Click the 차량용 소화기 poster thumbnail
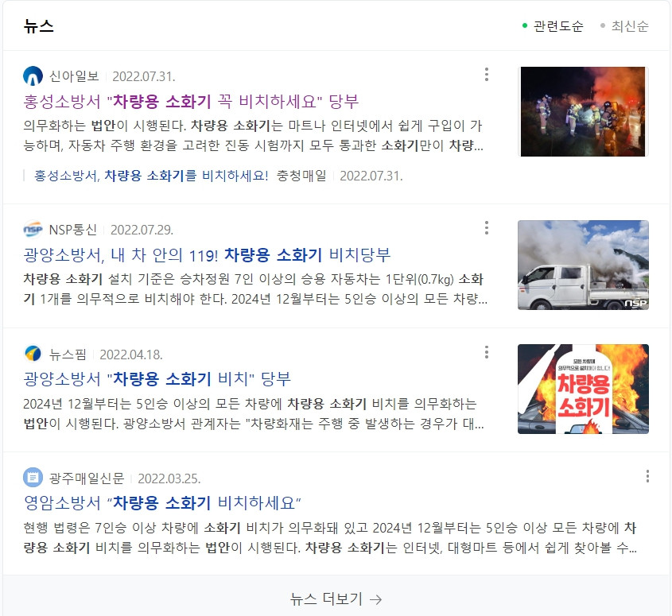This screenshot has height=616, width=672. click(x=583, y=389)
